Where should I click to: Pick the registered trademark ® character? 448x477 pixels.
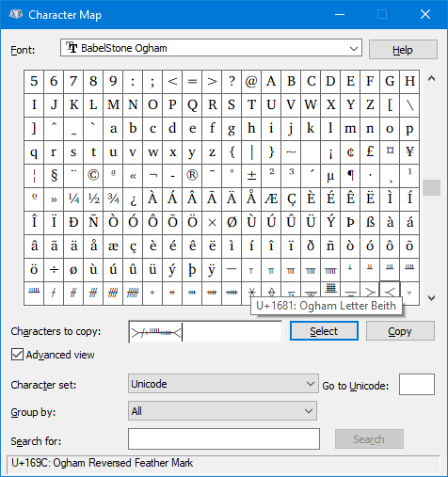click(x=192, y=176)
